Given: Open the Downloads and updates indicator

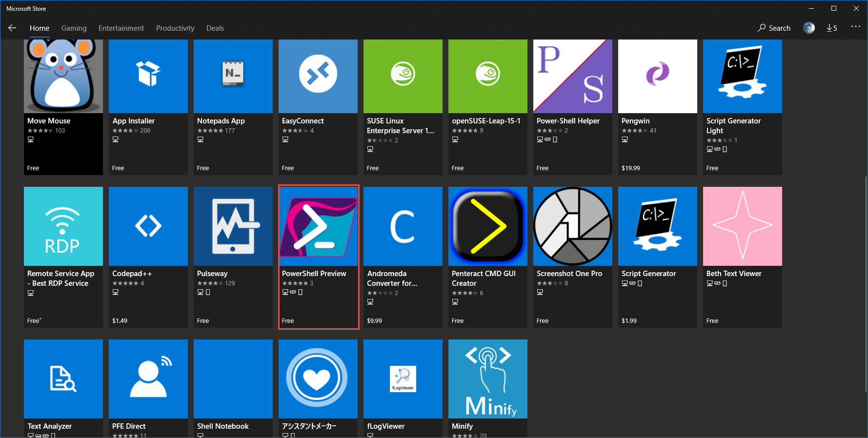Looking at the screenshot, I should [x=832, y=28].
